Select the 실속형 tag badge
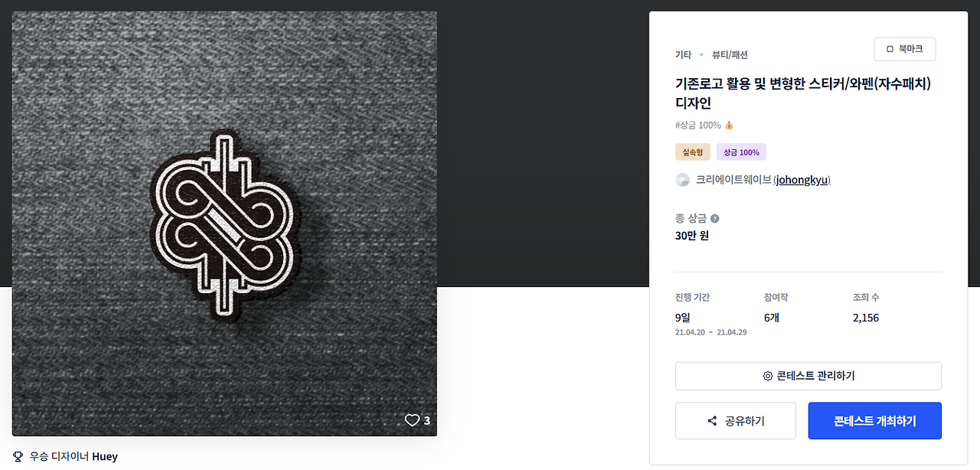Viewport: 980px width, 470px height. point(692,152)
